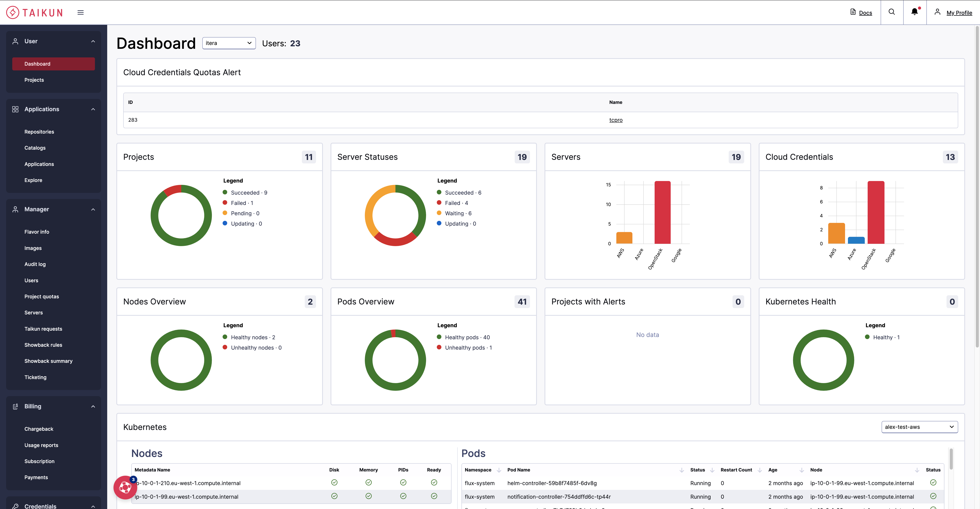Open Showback summary menu item
This screenshot has width=980, height=509.
pos(48,361)
